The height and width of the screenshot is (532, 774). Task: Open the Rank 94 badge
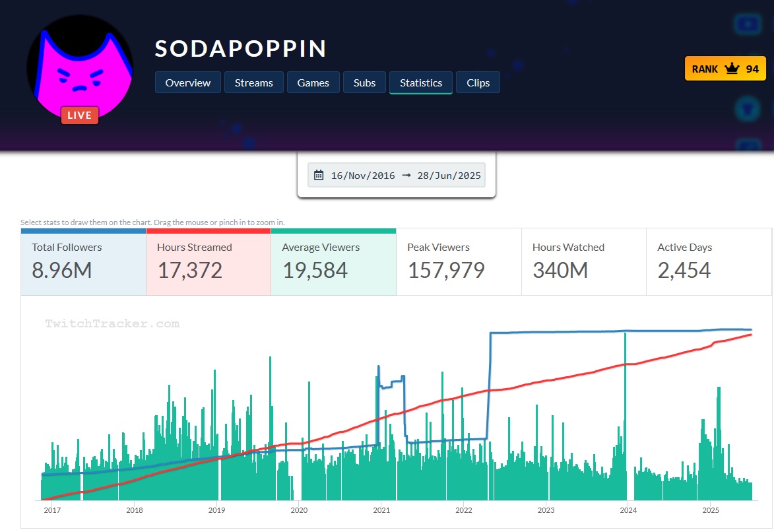point(725,69)
